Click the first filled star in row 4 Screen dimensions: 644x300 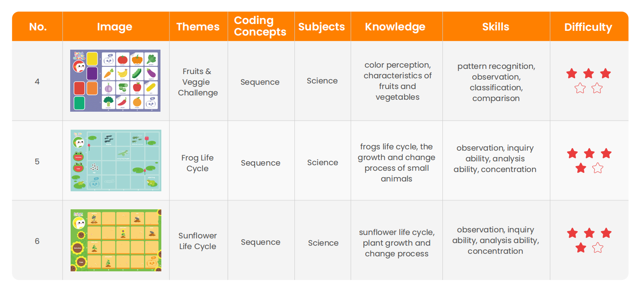tap(572, 74)
